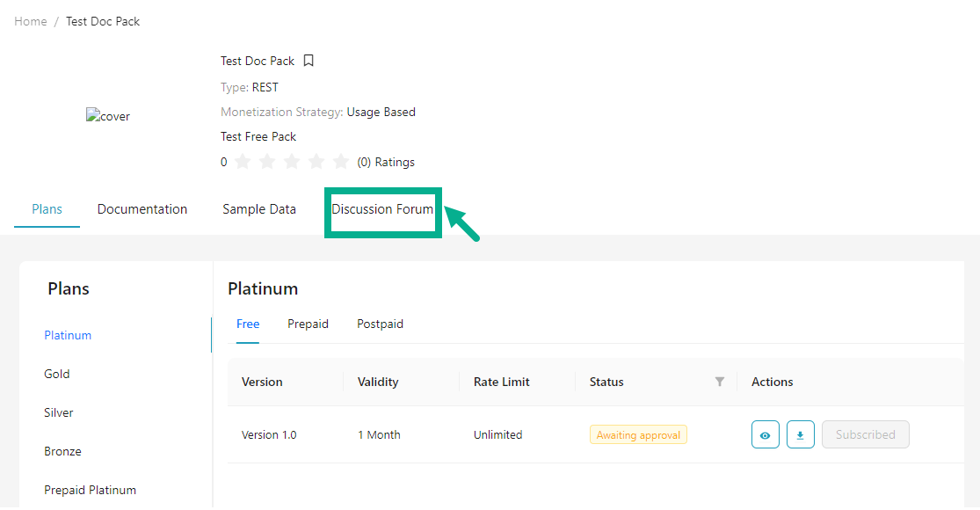Select the Silver plan
Screen dimensions: 980x510
click(59, 412)
